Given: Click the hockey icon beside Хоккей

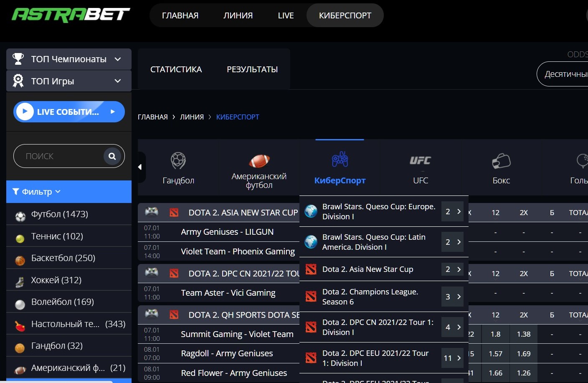Looking at the screenshot, I should 20,282.
